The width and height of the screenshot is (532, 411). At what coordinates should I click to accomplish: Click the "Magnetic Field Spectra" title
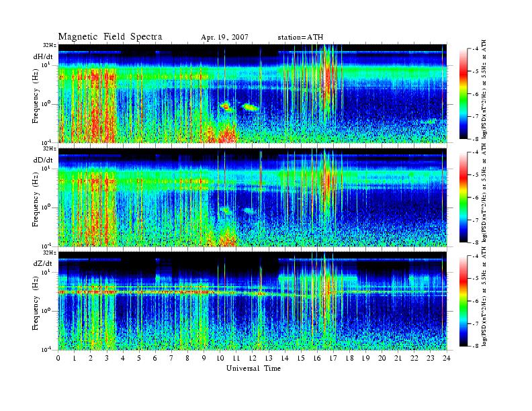click(x=110, y=37)
